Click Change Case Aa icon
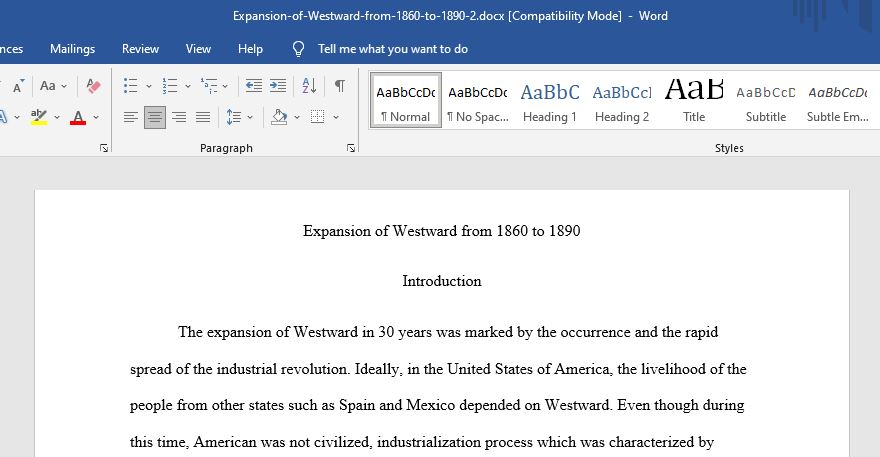 pos(48,86)
